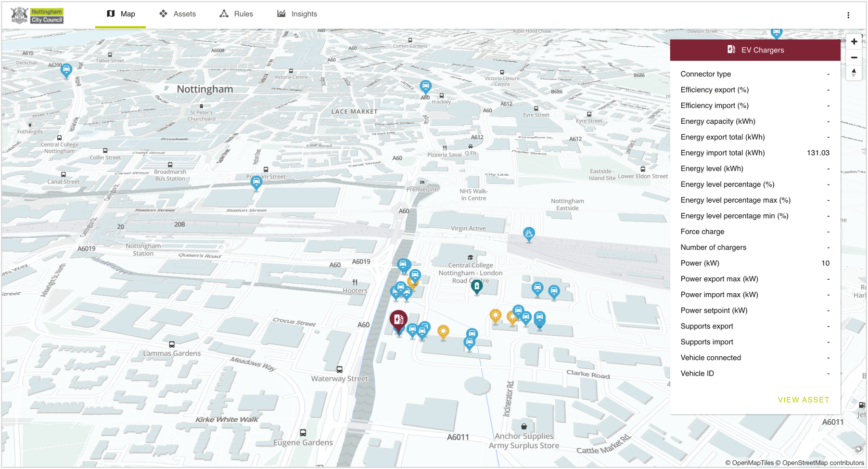
Task: Click the EV charger icon in panel header
Action: [731, 50]
